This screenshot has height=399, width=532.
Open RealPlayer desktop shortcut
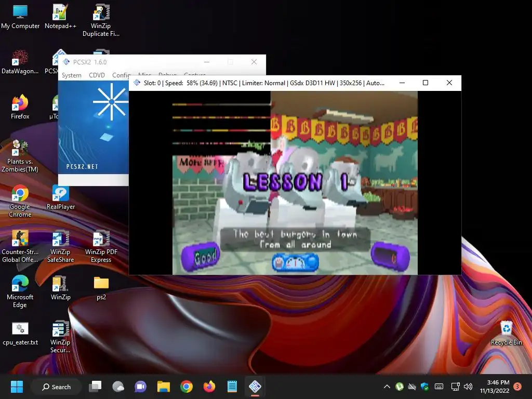(x=60, y=197)
